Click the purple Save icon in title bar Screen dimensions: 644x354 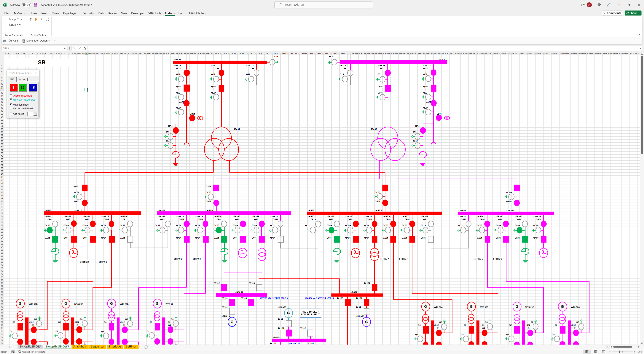click(35, 5)
